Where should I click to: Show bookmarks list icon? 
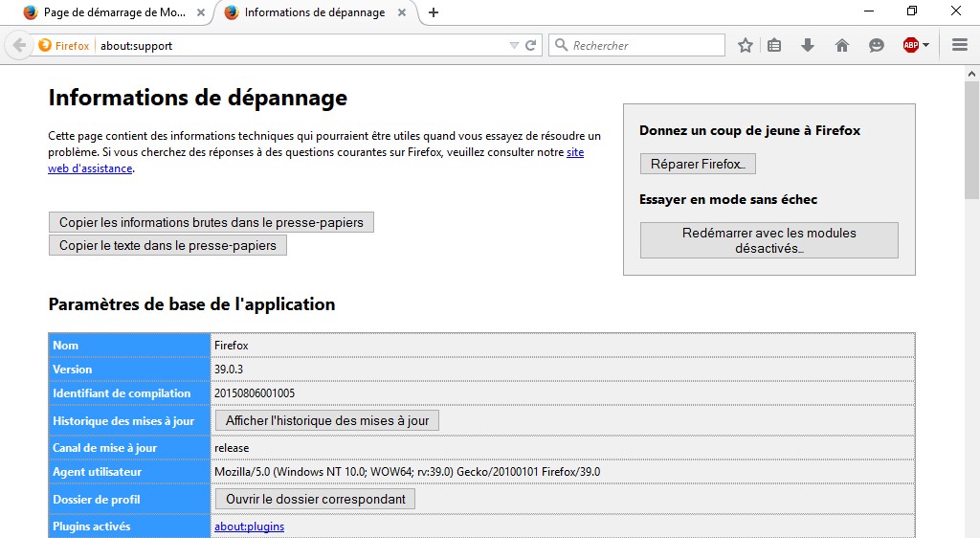coord(775,45)
